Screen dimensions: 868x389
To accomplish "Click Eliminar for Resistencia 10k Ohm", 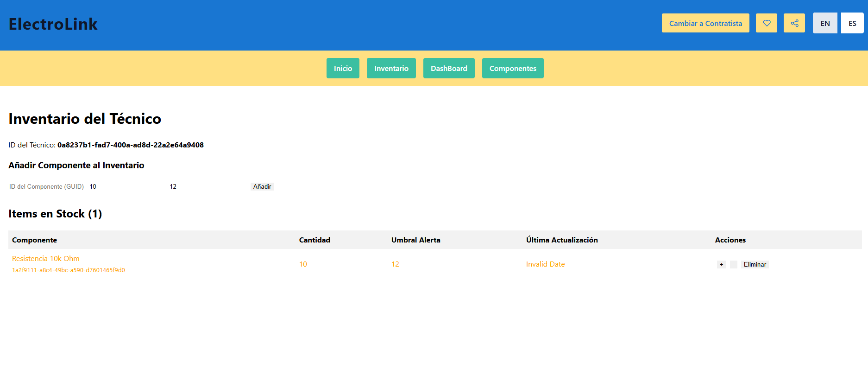I will (755, 264).
